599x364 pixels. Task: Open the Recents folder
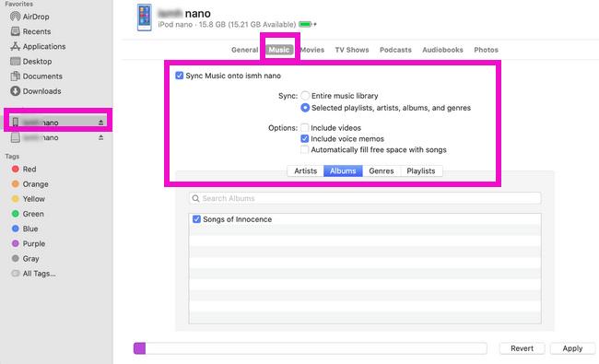click(30, 31)
